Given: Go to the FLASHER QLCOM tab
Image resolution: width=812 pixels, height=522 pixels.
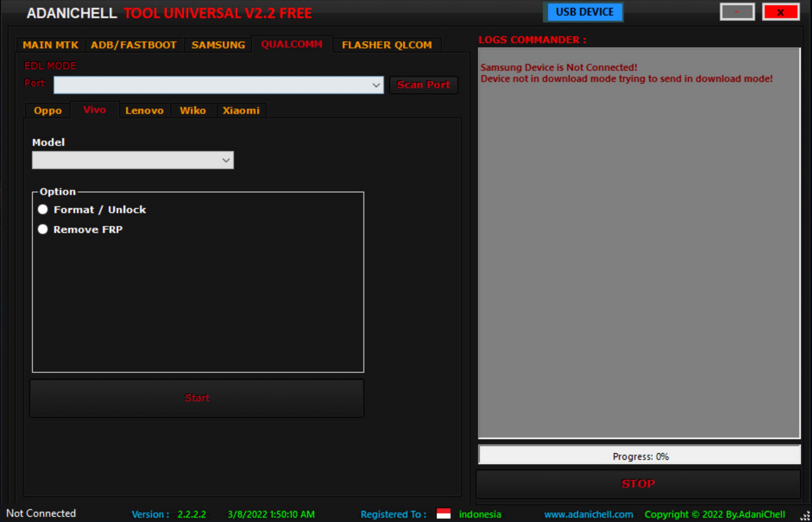Looking at the screenshot, I should coord(387,45).
